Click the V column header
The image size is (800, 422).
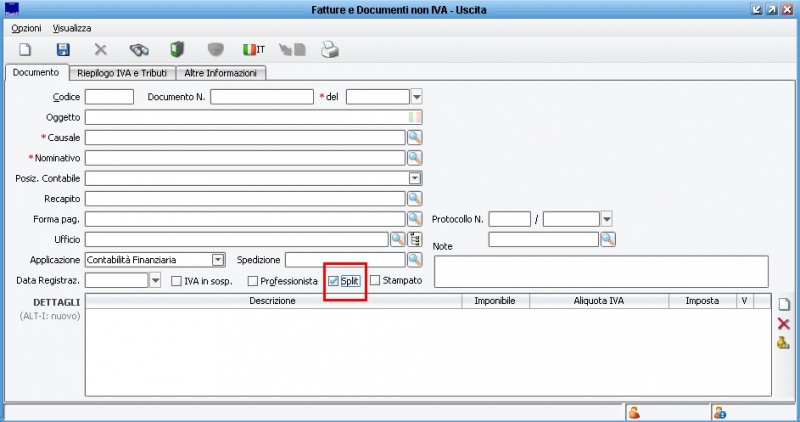point(744,301)
